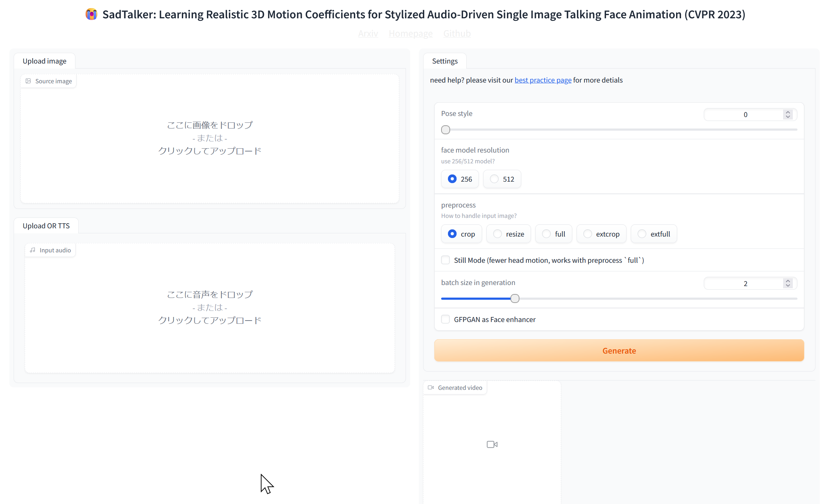837x504 pixels.
Task: Click the audio drop area to upload
Action: 210,308
